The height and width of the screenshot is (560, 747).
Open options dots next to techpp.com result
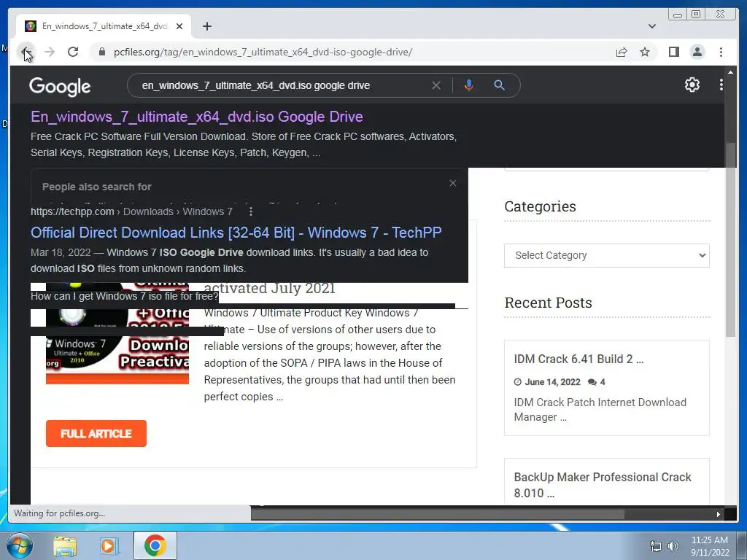pos(251,211)
